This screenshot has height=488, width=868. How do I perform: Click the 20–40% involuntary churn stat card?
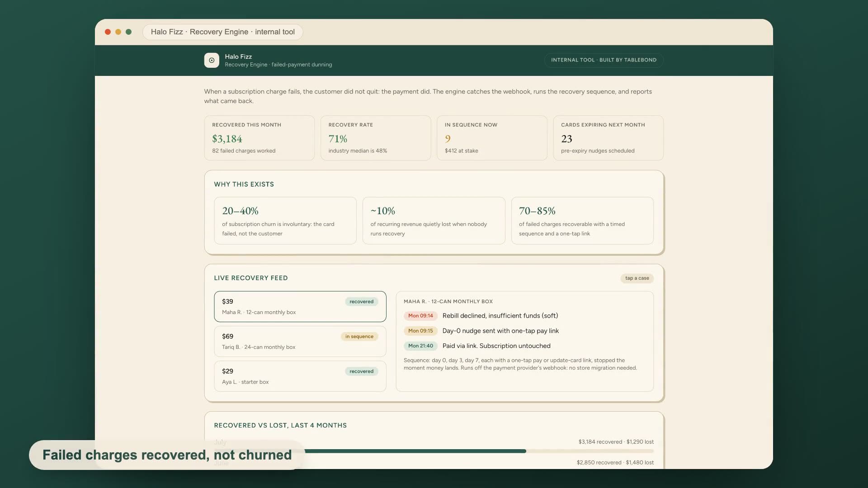[x=285, y=221]
